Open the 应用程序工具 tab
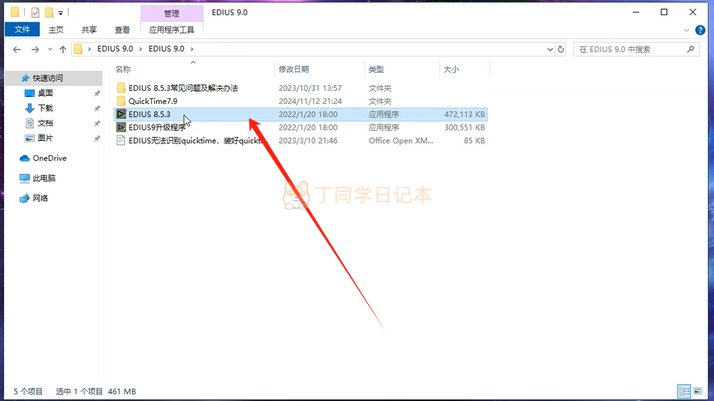The image size is (714, 401). pos(172,30)
